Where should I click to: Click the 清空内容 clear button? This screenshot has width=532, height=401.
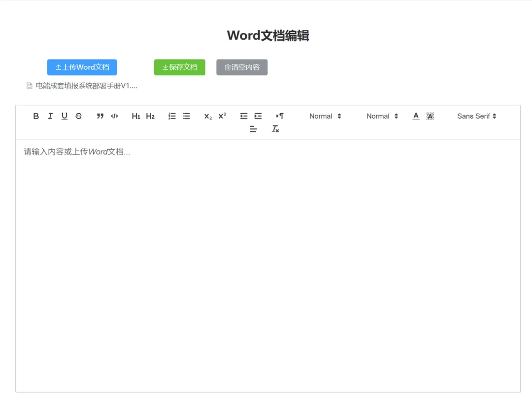[242, 67]
